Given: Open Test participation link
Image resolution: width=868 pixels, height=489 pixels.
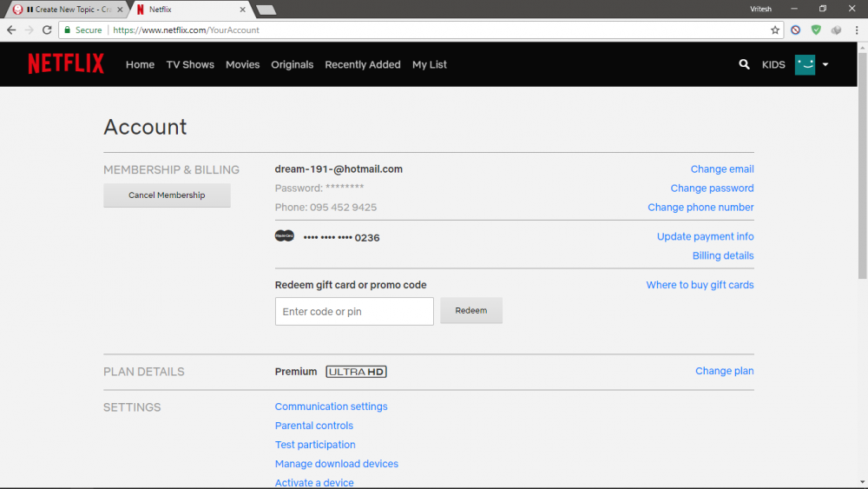Looking at the screenshot, I should point(315,445).
